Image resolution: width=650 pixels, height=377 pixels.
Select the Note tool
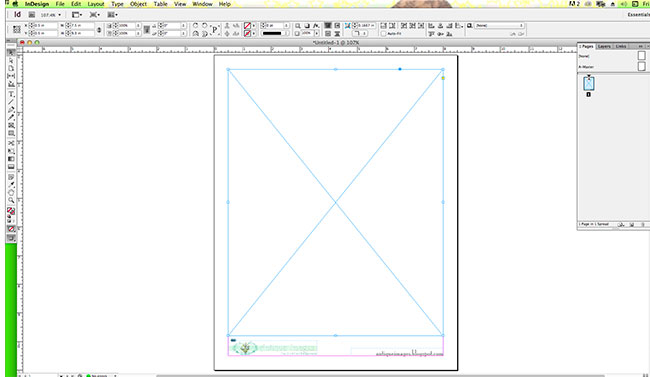[11, 177]
